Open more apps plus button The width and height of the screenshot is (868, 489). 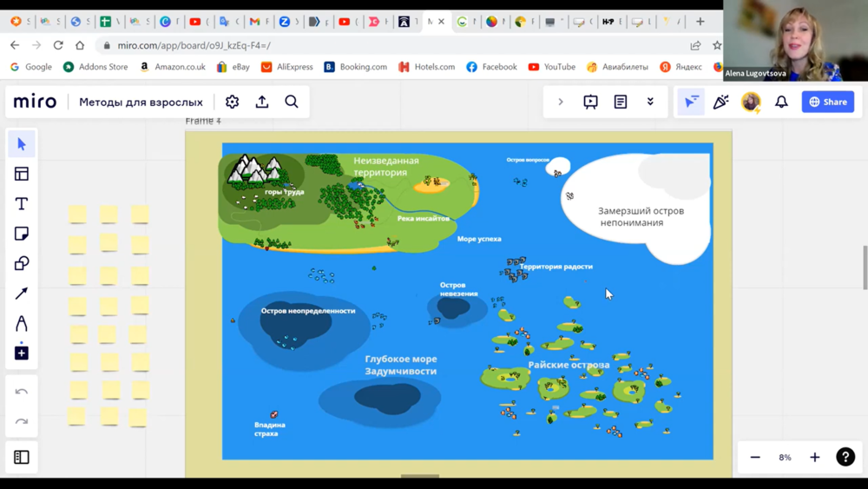click(22, 353)
